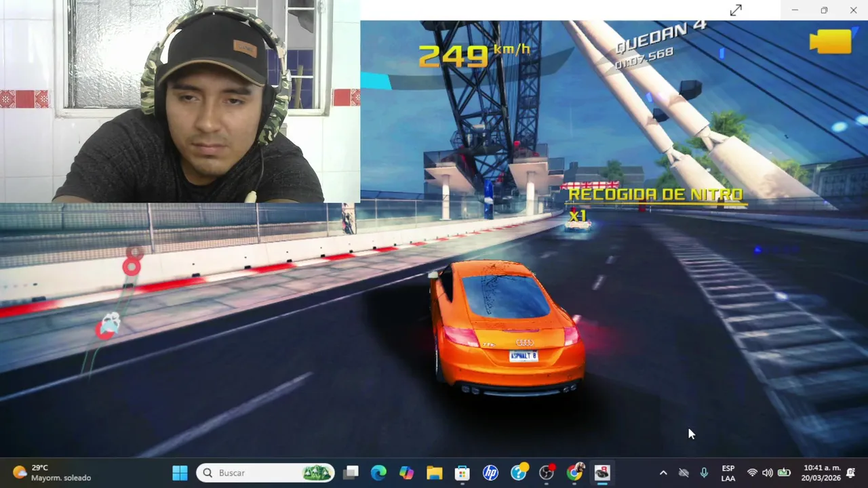Click the RECOGIDA DE NITRO banner text
The image size is (868, 488).
[656, 195]
